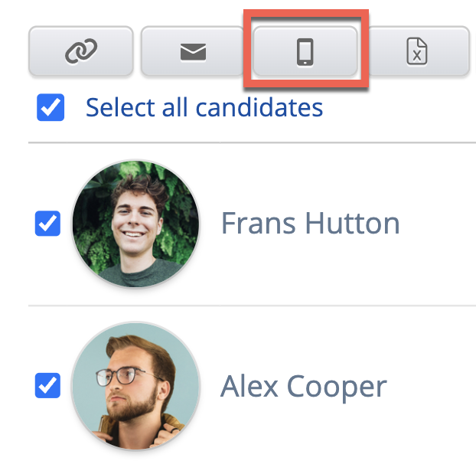Click the spreadsheet file export icon
Screen dimensions: 476x461
pyautogui.click(x=417, y=51)
